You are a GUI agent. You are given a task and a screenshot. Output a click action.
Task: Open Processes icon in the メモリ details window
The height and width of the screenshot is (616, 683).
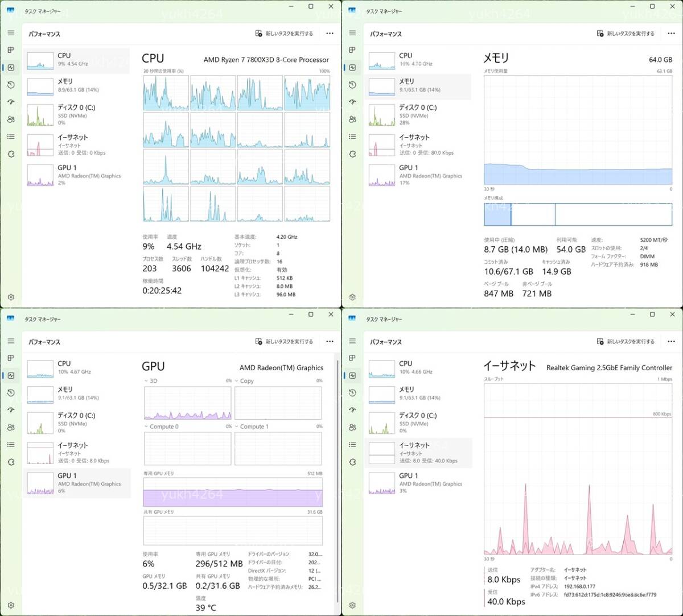(x=352, y=50)
